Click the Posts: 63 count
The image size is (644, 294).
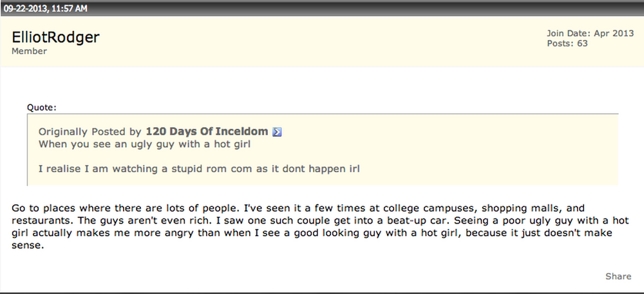click(567, 43)
